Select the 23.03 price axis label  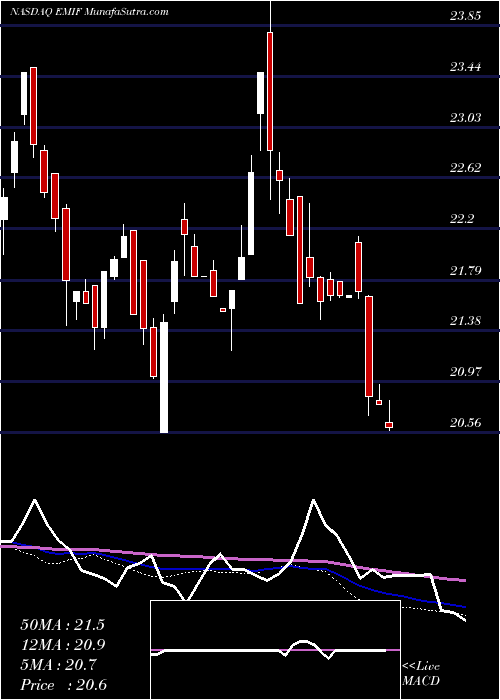[465, 117]
